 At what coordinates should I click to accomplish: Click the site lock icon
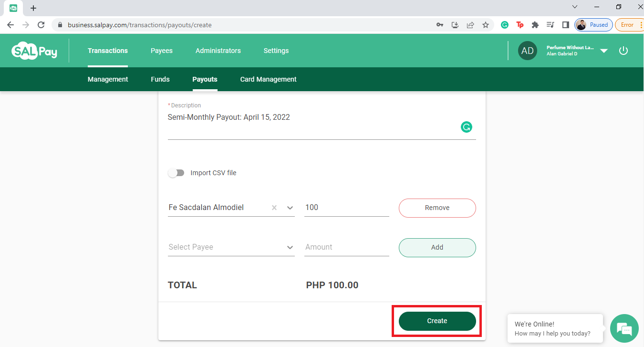pyautogui.click(x=60, y=25)
